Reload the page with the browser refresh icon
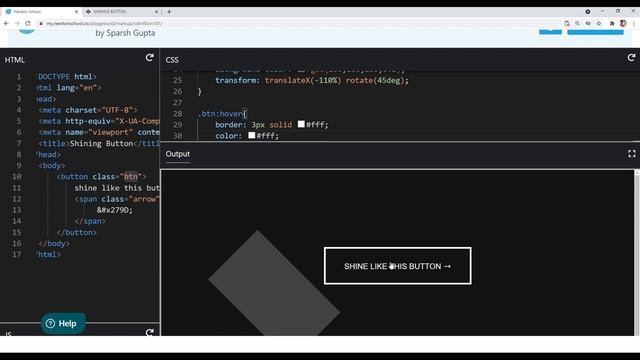The height and width of the screenshot is (360, 640). (x=28, y=23)
